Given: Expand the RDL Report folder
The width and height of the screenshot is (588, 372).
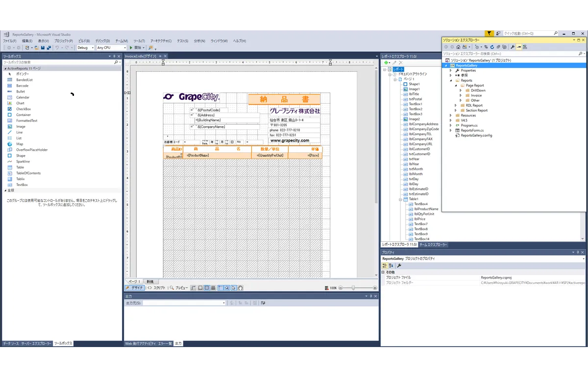Looking at the screenshot, I should [456, 105].
